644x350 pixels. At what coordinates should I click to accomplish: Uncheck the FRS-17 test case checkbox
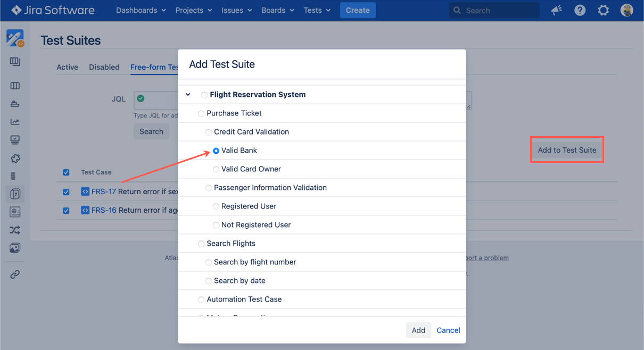pos(66,192)
